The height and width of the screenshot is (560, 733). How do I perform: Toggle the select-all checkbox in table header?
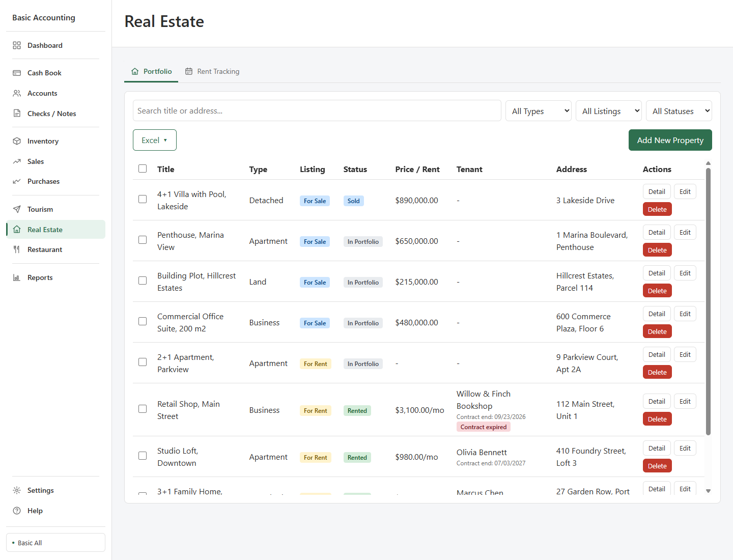point(143,169)
